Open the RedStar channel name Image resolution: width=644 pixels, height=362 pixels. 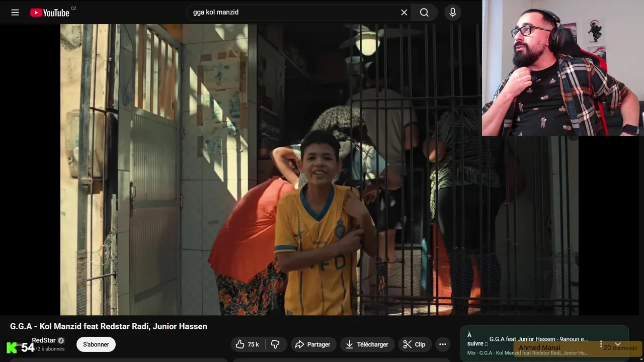point(44,340)
